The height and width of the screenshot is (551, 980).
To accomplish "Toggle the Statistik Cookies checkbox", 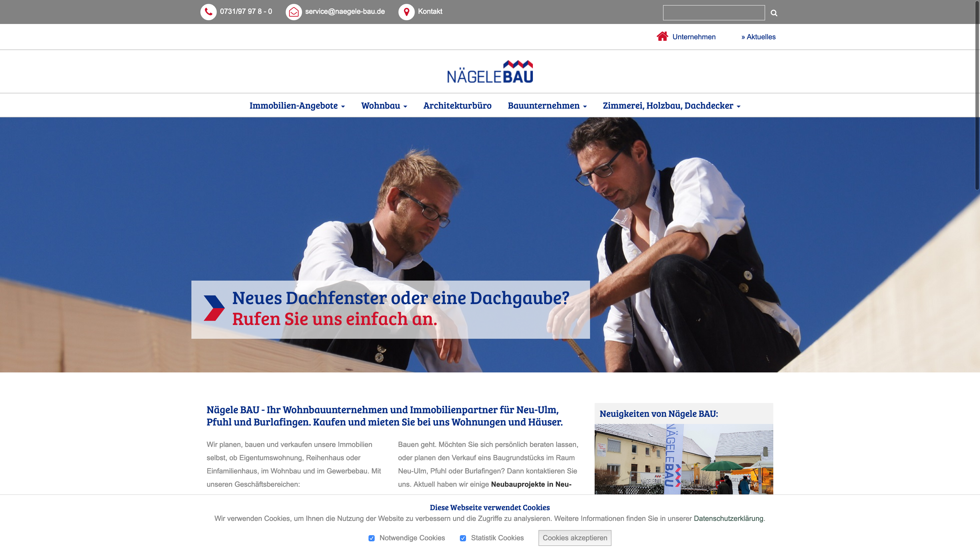I will 463,538.
